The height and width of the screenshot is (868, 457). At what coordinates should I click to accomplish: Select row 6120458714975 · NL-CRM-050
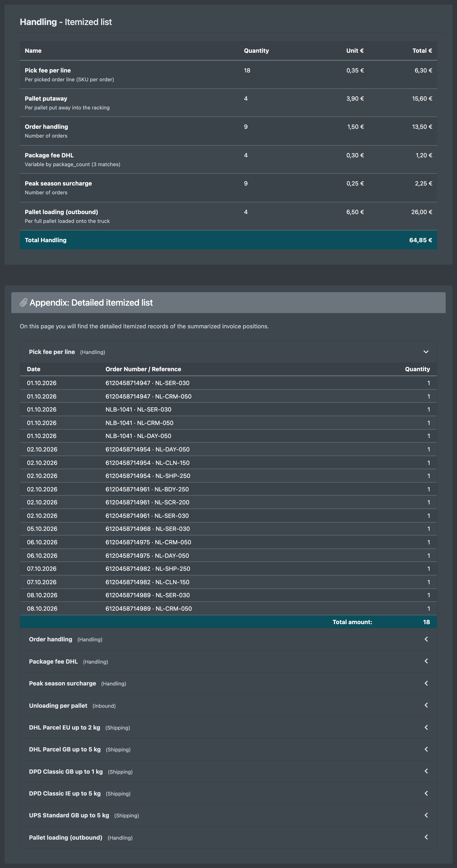pos(228,542)
